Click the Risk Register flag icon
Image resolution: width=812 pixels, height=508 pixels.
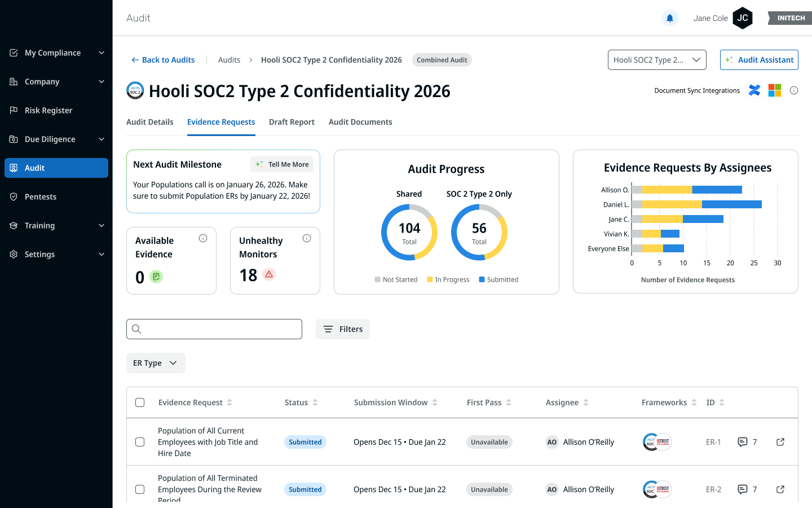[x=14, y=110]
